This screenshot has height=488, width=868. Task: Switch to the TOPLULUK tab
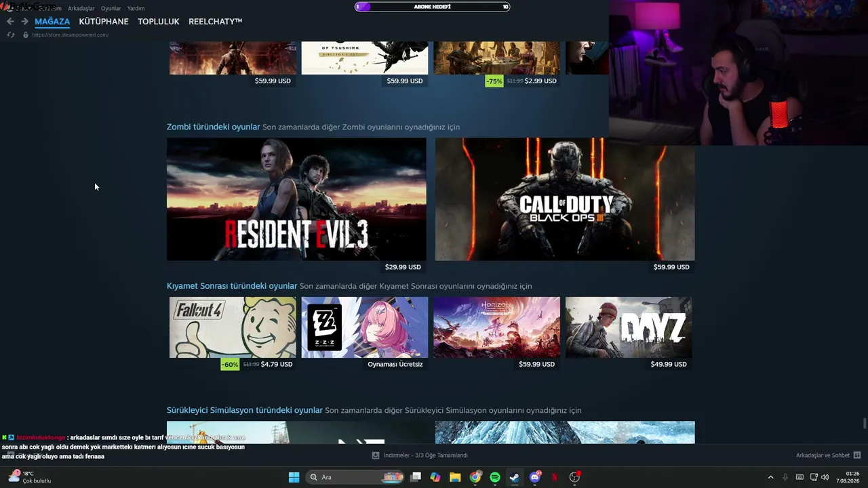tap(159, 22)
